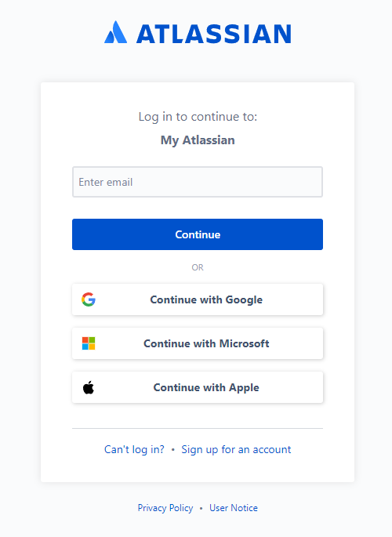Screen dimensions: 392x537
Task: Open the Can't log in? link
Action: (x=134, y=449)
